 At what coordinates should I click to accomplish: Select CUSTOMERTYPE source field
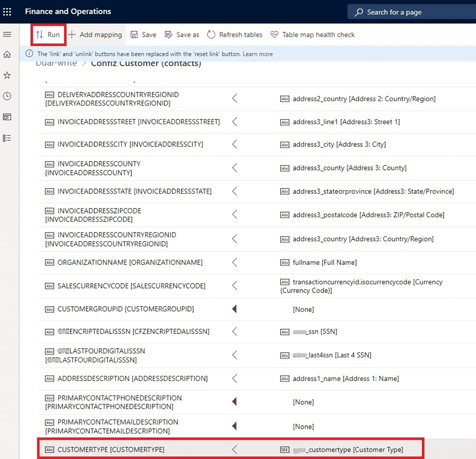tap(104, 450)
